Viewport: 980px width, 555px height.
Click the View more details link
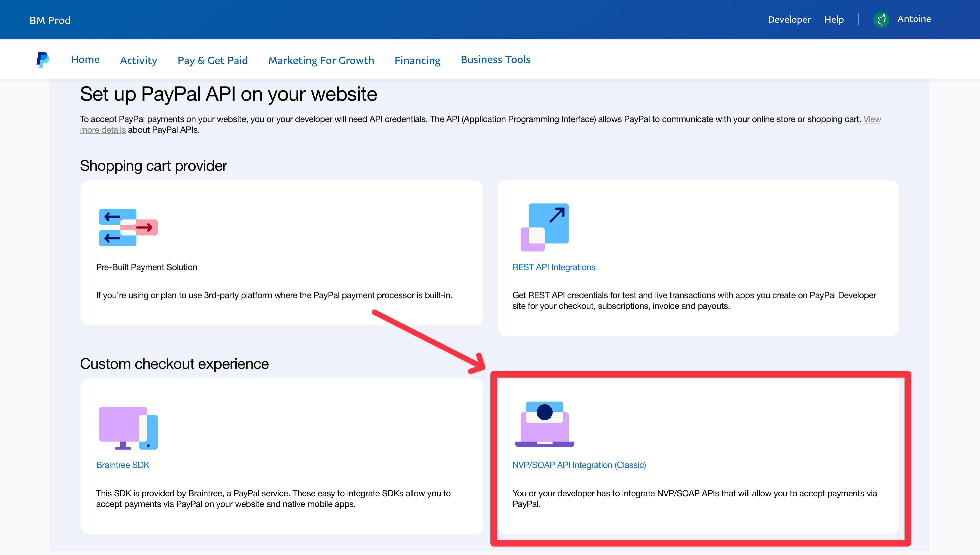pos(103,130)
